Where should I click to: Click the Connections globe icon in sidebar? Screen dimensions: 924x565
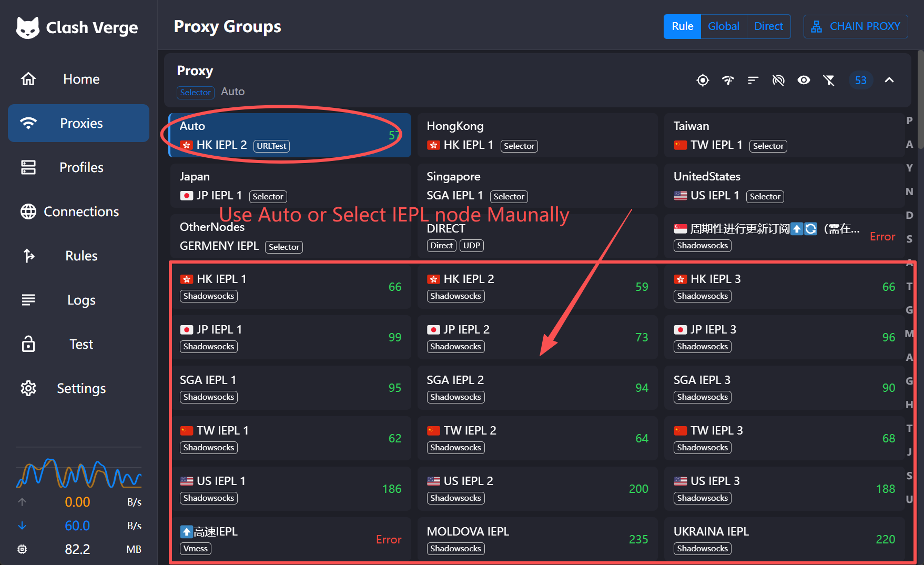click(28, 211)
